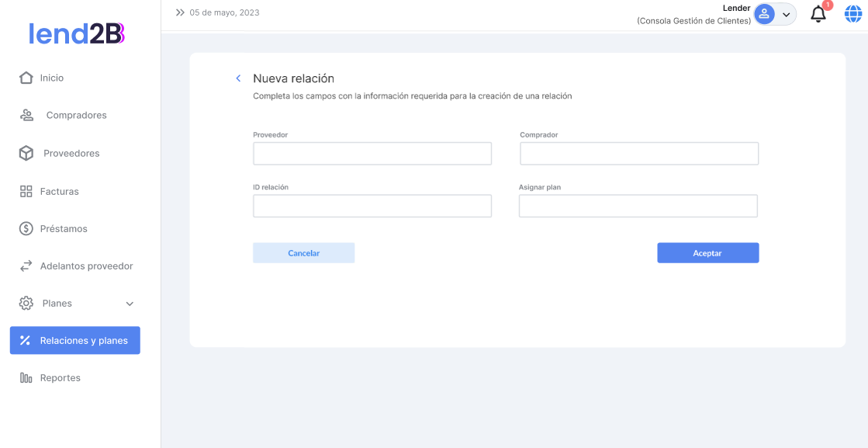Open the notifications bell

coord(818,14)
